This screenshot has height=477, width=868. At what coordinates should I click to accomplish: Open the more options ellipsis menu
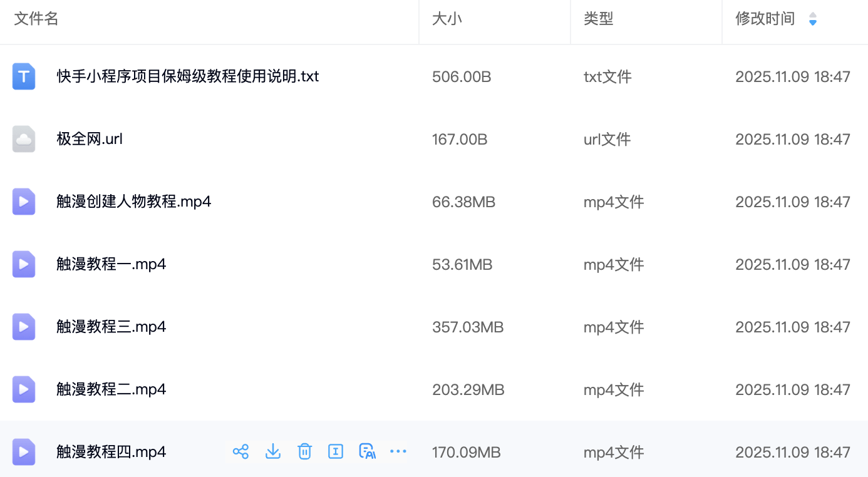pos(398,451)
